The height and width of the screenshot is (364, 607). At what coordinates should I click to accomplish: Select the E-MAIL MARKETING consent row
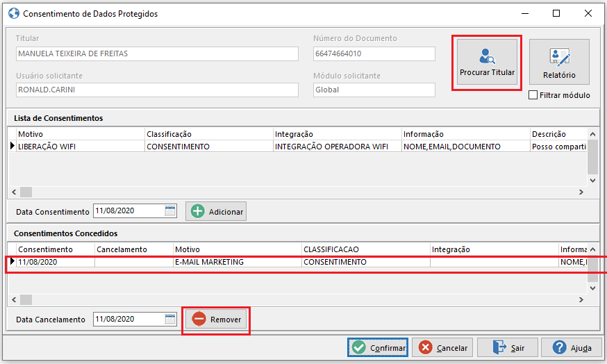point(297,262)
